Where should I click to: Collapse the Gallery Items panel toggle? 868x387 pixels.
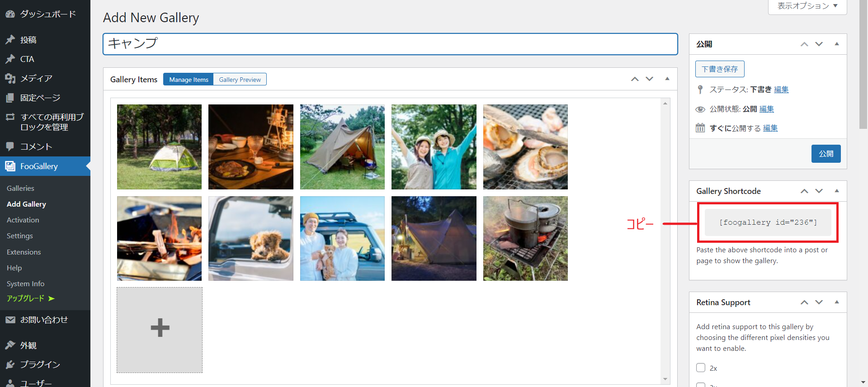tap(667, 79)
